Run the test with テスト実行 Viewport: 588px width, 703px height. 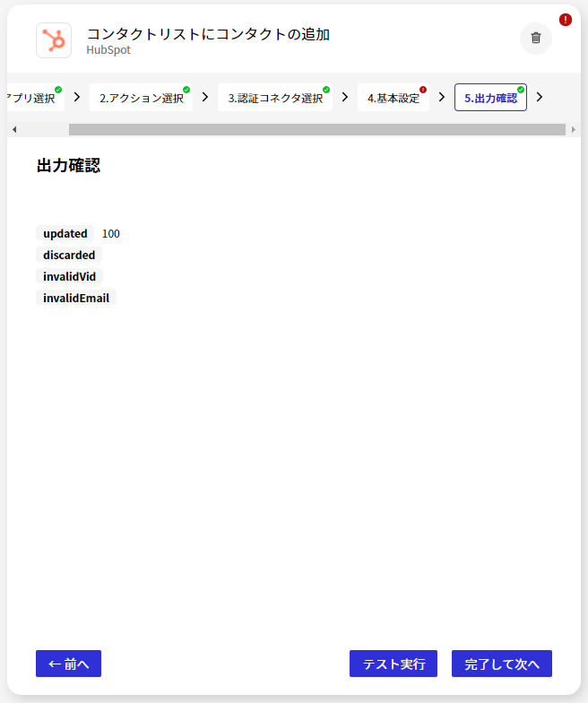(393, 664)
